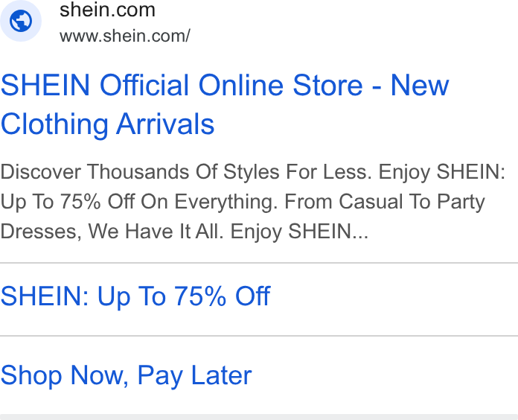Click the gray bar below the sitelinks
This screenshot has width=518, height=420.
pyautogui.click(x=259, y=417)
